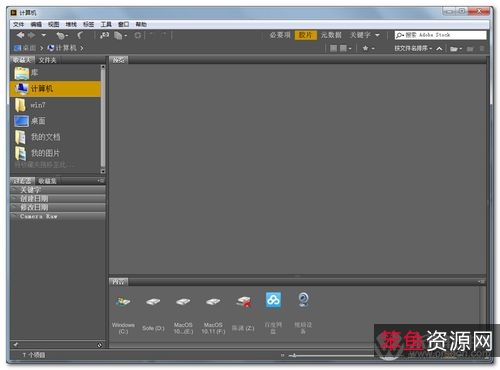Screen dimensions: 500x370
Task: Click the Forward arrow in the toolbar
Action: pyautogui.click(x=32, y=35)
